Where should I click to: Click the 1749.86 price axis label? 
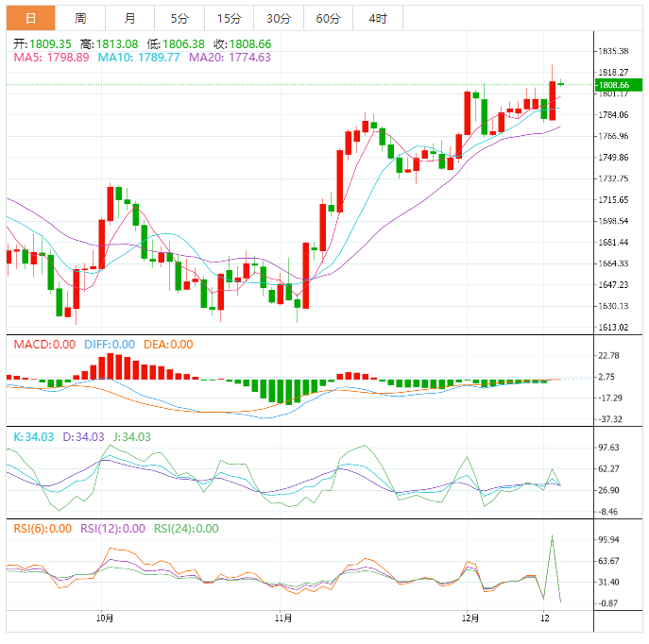[613, 157]
